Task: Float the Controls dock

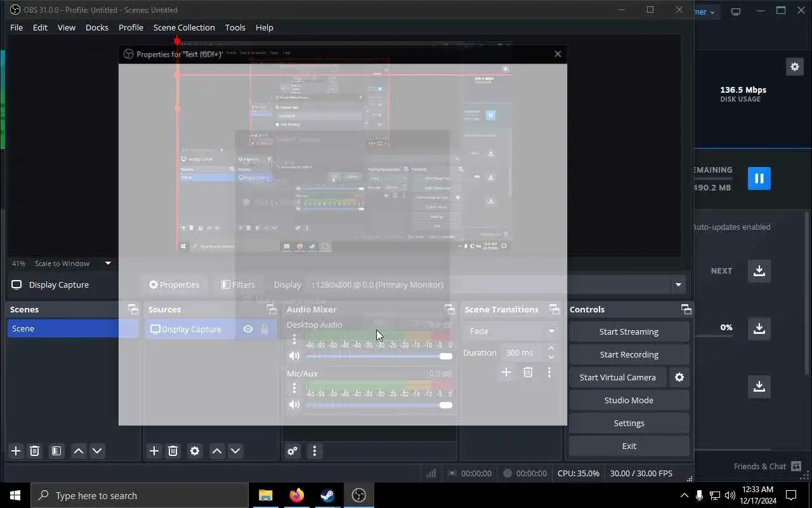Action: [x=686, y=309]
